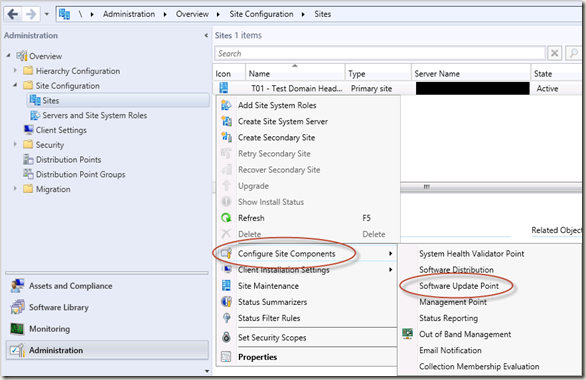Click the Site Maintenance icon

[x=226, y=286]
